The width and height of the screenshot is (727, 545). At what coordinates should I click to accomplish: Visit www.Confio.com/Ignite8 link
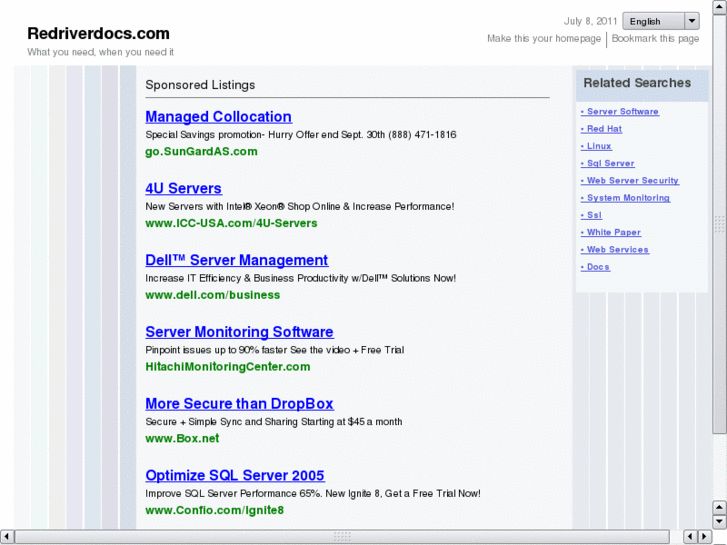pos(214,510)
